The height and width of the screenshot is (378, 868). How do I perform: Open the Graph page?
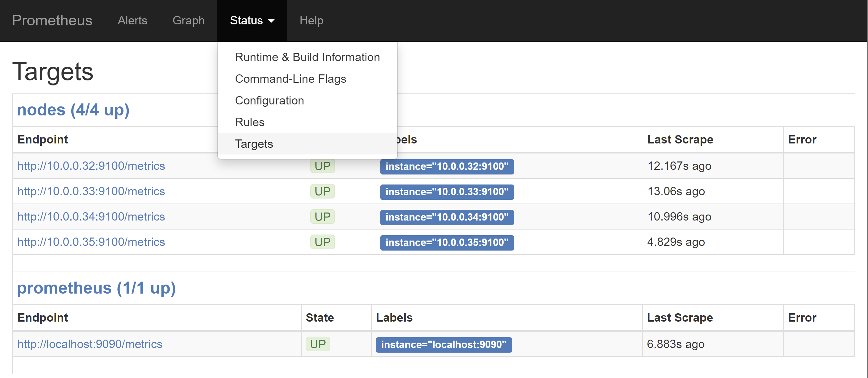click(x=188, y=21)
